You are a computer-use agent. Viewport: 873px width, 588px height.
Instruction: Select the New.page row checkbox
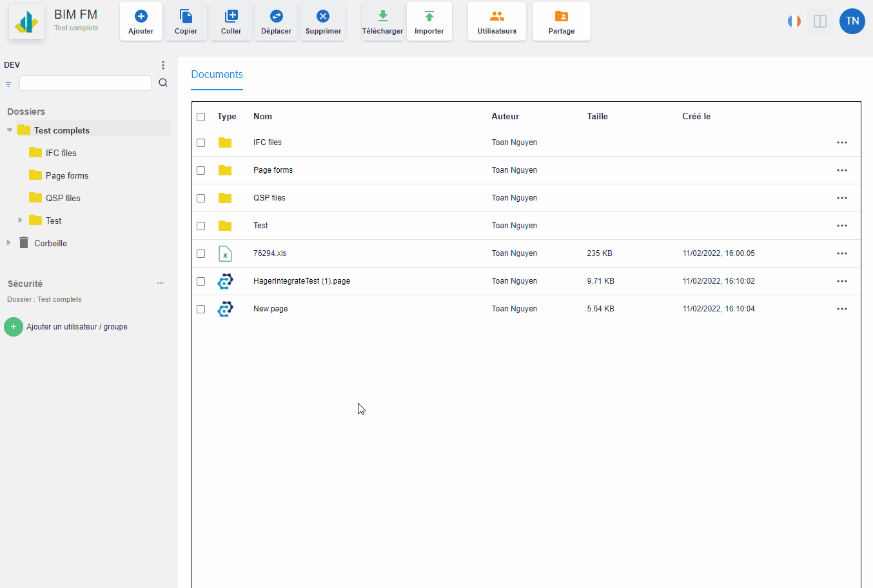pos(201,309)
